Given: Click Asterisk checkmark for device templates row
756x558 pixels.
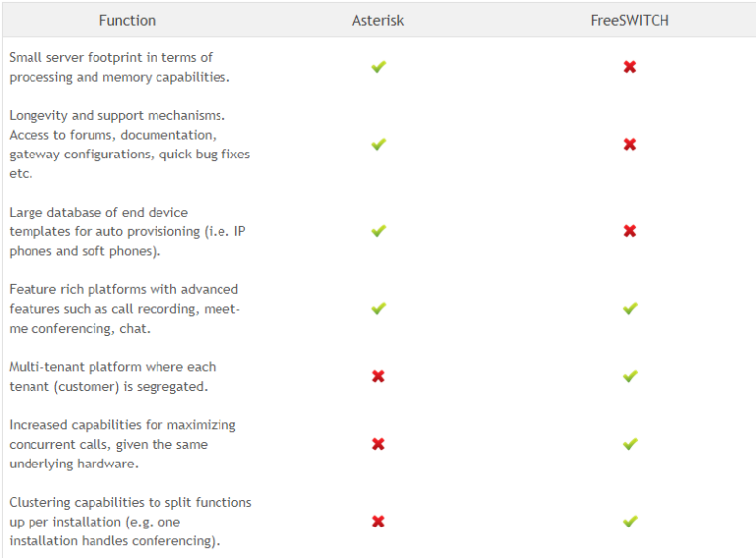Looking at the screenshot, I should click(378, 231).
